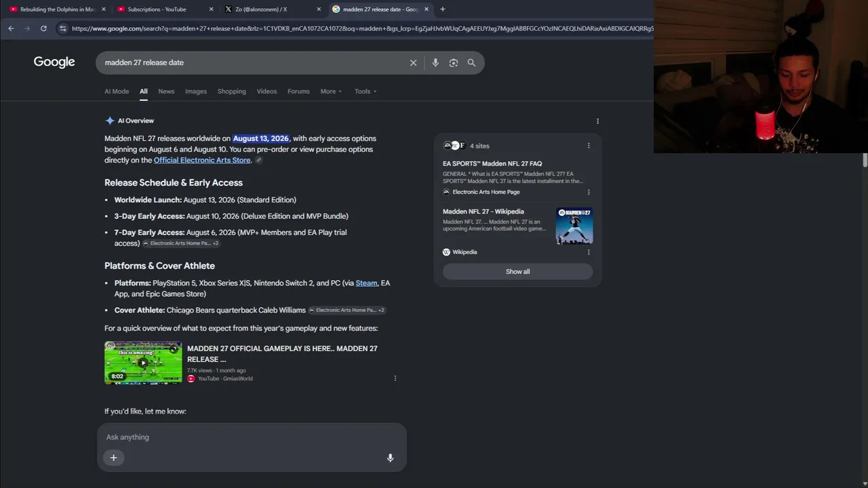
Task: Show Images results
Action: pos(196,91)
